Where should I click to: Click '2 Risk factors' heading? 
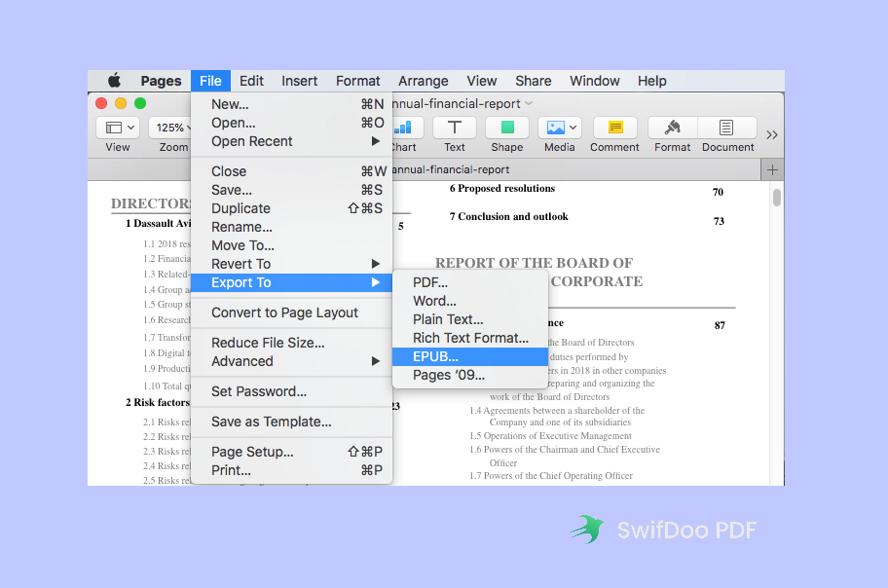click(x=158, y=403)
